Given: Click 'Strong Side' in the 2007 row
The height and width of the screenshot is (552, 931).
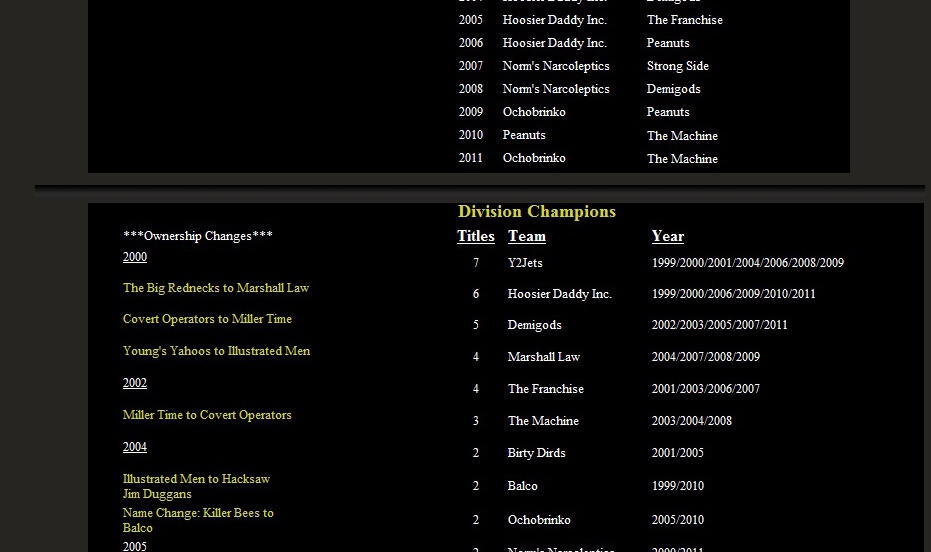Looking at the screenshot, I should (x=678, y=66).
